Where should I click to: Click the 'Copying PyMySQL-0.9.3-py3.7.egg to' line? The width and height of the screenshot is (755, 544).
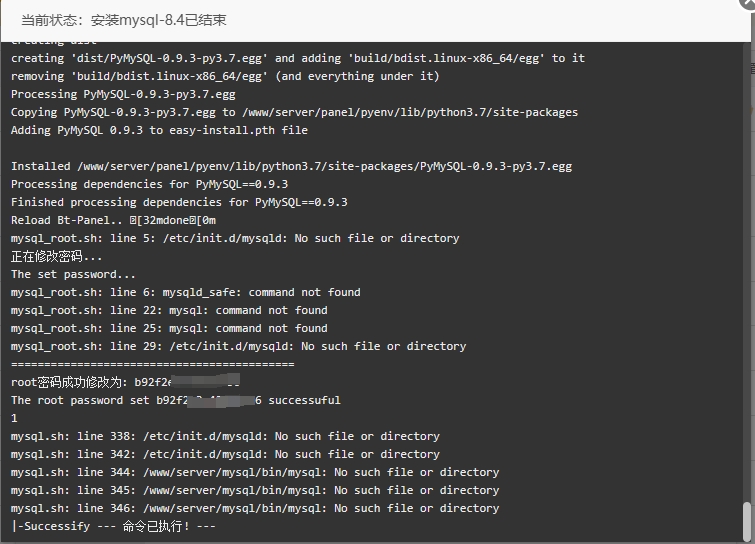tap(294, 112)
